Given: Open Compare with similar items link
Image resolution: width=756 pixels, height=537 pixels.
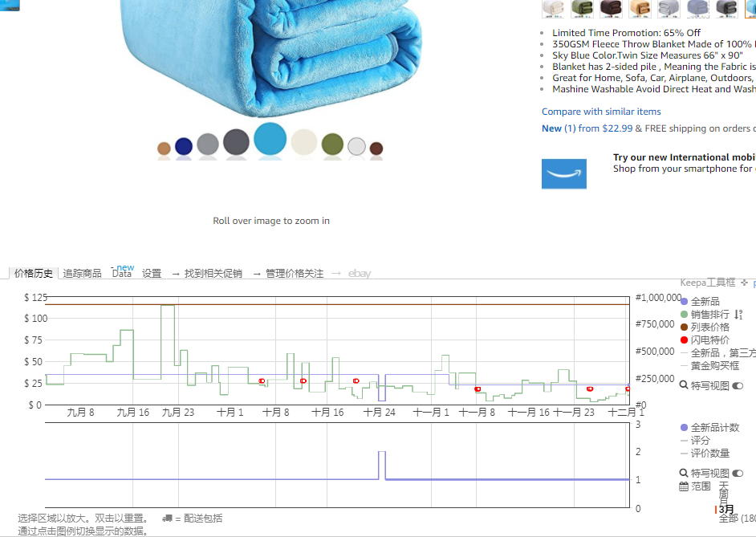Looking at the screenshot, I should (x=601, y=112).
